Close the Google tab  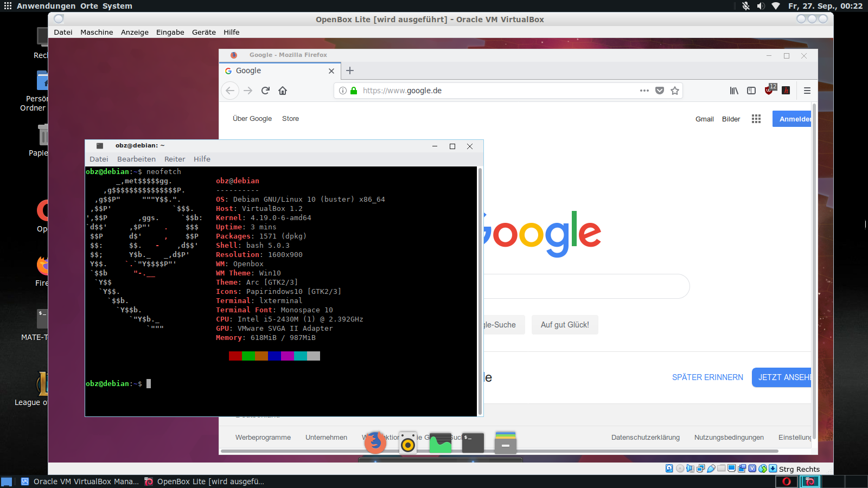coord(331,71)
